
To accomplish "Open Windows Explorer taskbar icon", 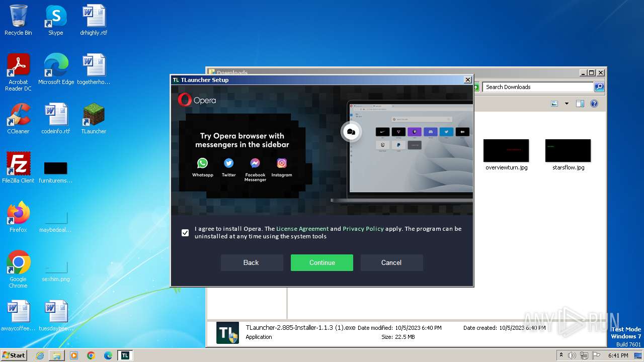I will (57, 355).
